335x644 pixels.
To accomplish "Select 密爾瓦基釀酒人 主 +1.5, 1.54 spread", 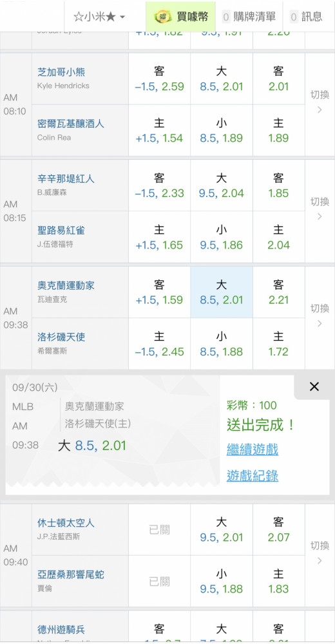I will click(160, 130).
